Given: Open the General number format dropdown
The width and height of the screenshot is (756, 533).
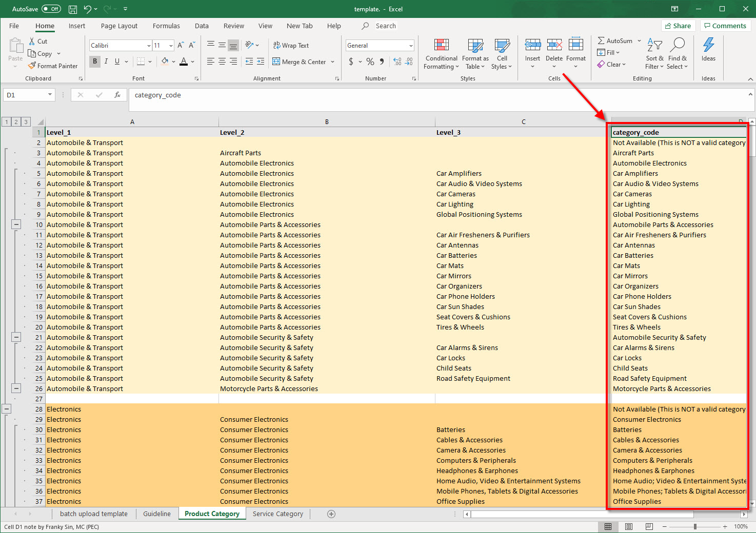Looking at the screenshot, I should [411, 46].
